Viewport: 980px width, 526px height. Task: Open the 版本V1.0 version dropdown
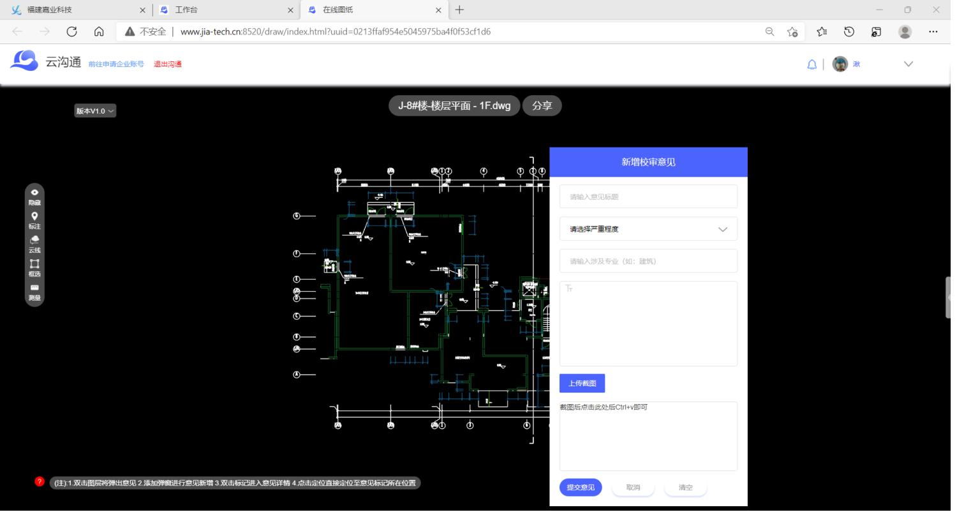pyautogui.click(x=95, y=111)
